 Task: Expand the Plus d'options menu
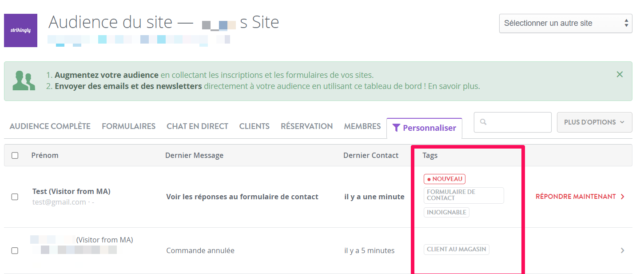click(594, 122)
